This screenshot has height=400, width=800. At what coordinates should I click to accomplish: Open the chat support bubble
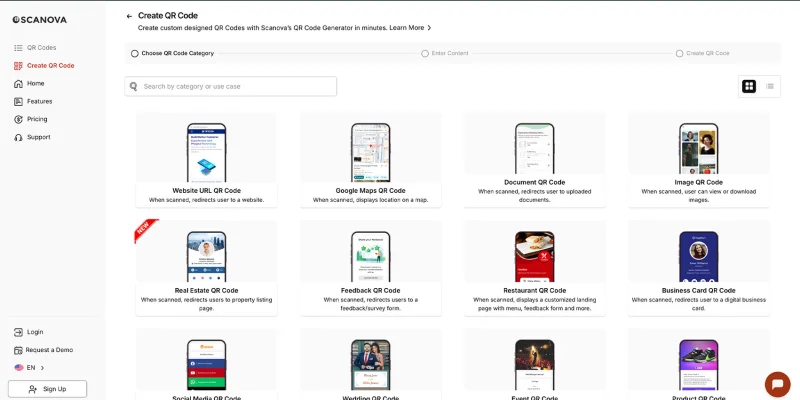pos(776,384)
